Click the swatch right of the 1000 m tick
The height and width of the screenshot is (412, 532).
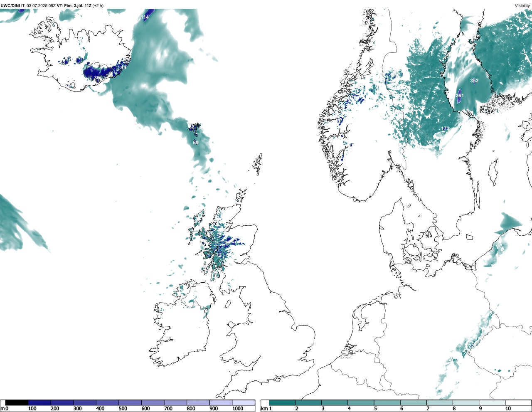(243, 402)
